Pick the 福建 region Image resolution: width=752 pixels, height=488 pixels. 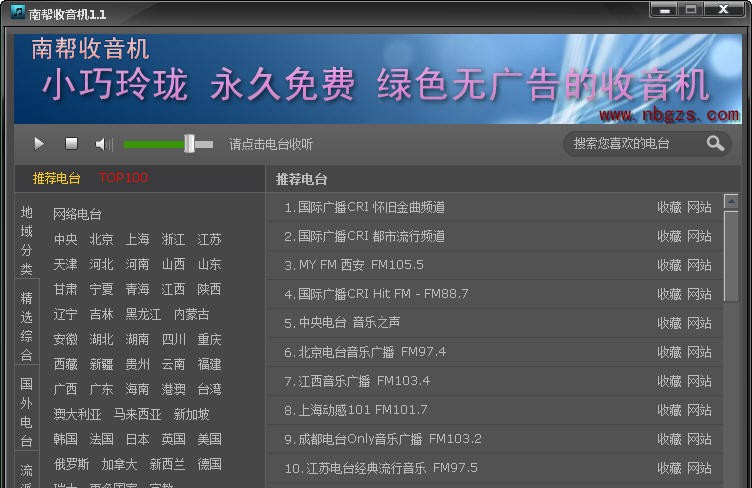click(x=209, y=364)
